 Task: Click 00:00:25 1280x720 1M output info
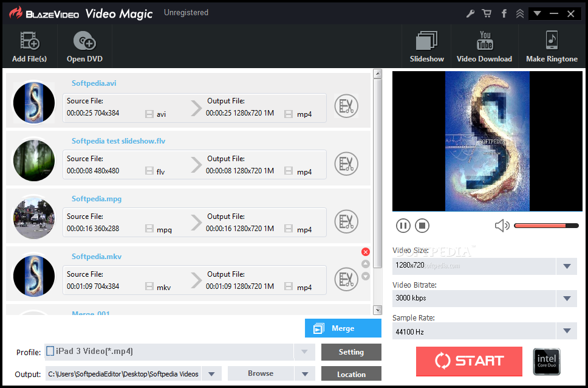click(x=240, y=113)
